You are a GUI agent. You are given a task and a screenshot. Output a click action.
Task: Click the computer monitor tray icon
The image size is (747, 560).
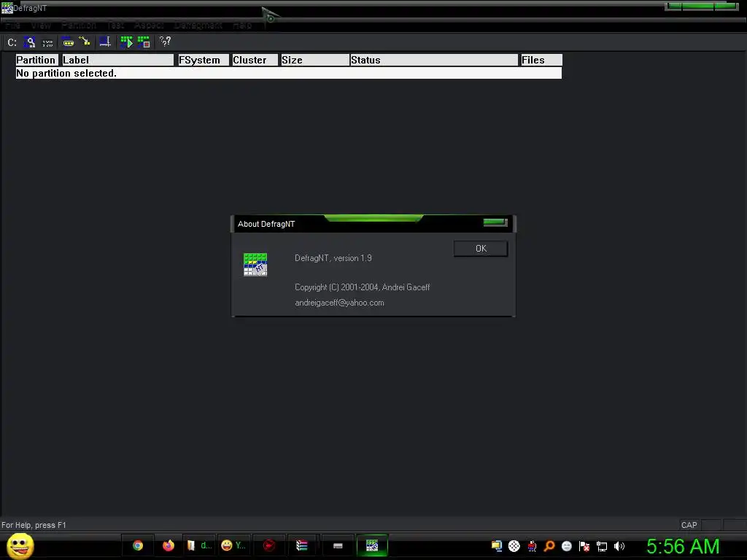(x=497, y=546)
